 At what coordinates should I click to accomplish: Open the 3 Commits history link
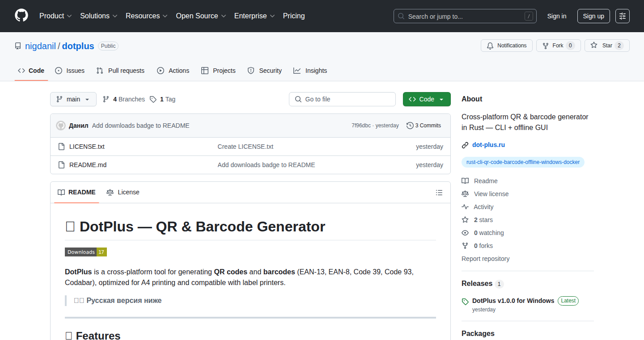(424, 126)
